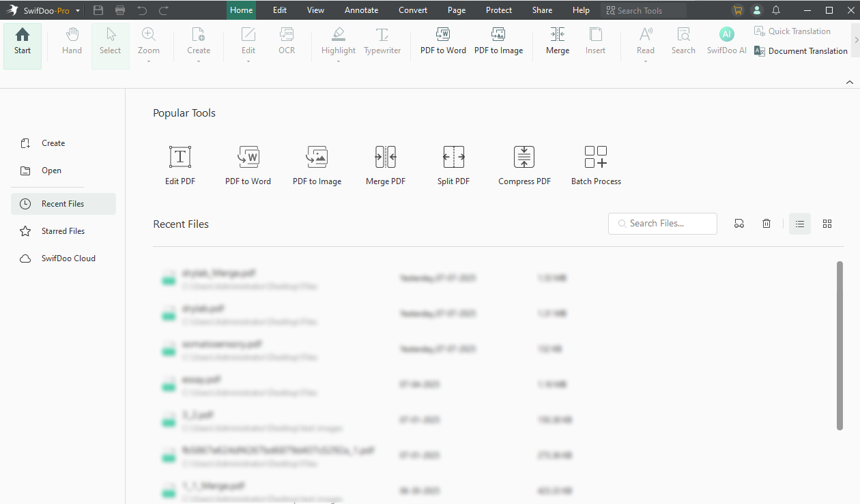Click the Insert tool in ribbon

[595, 41]
